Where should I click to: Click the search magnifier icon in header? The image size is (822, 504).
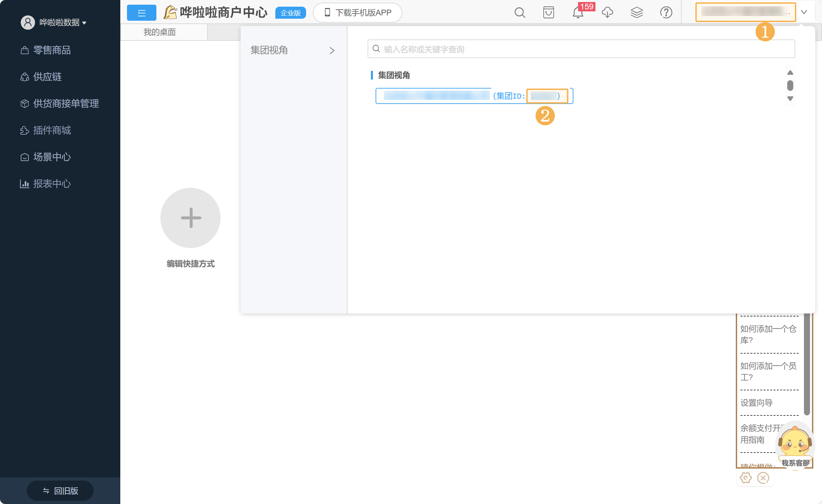(x=520, y=13)
